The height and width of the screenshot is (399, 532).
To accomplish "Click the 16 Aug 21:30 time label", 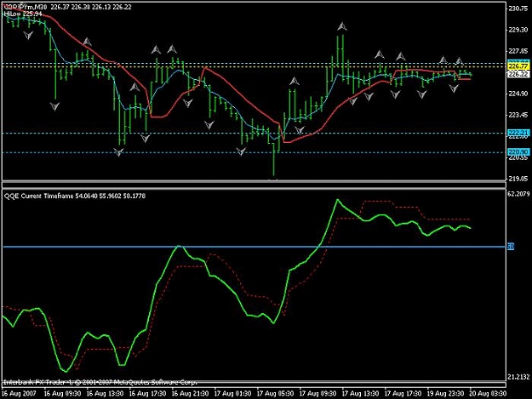I will (190, 394).
